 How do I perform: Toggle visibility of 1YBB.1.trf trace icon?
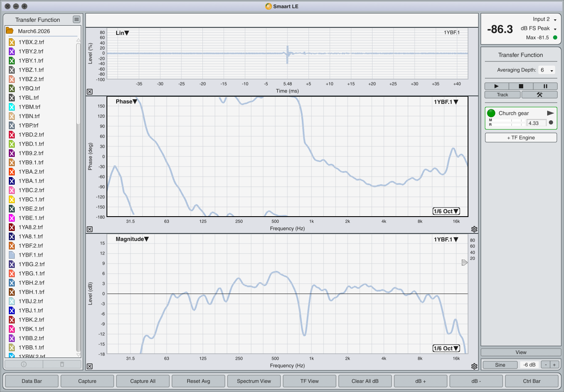12,347
